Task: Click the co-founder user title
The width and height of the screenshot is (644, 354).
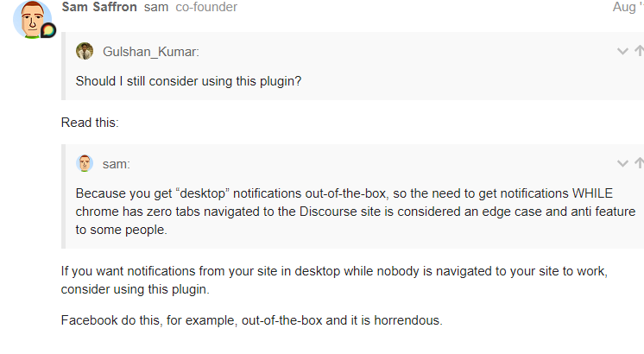Action: [206, 7]
